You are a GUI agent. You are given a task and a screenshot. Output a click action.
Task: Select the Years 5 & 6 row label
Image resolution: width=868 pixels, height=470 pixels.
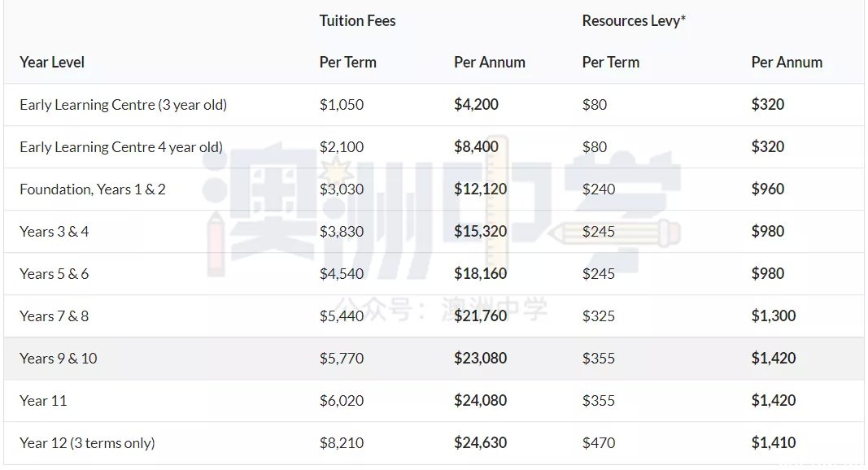55,273
